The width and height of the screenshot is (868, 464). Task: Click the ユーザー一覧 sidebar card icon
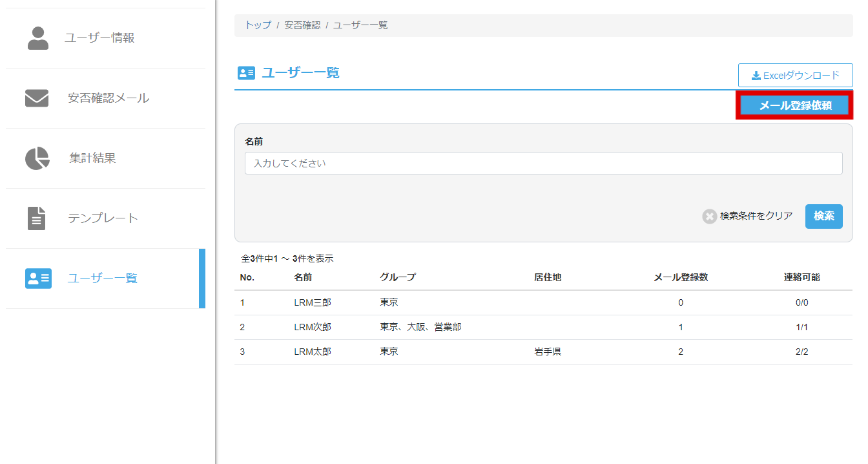point(38,279)
